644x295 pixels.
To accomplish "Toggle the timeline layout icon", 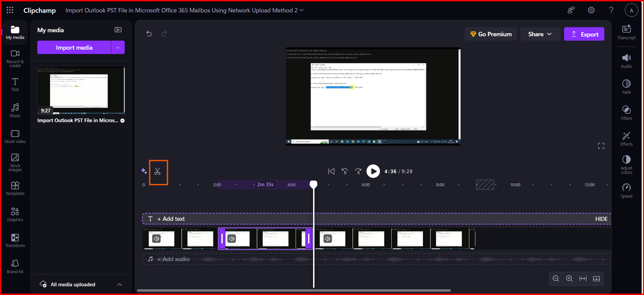I will (597, 279).
